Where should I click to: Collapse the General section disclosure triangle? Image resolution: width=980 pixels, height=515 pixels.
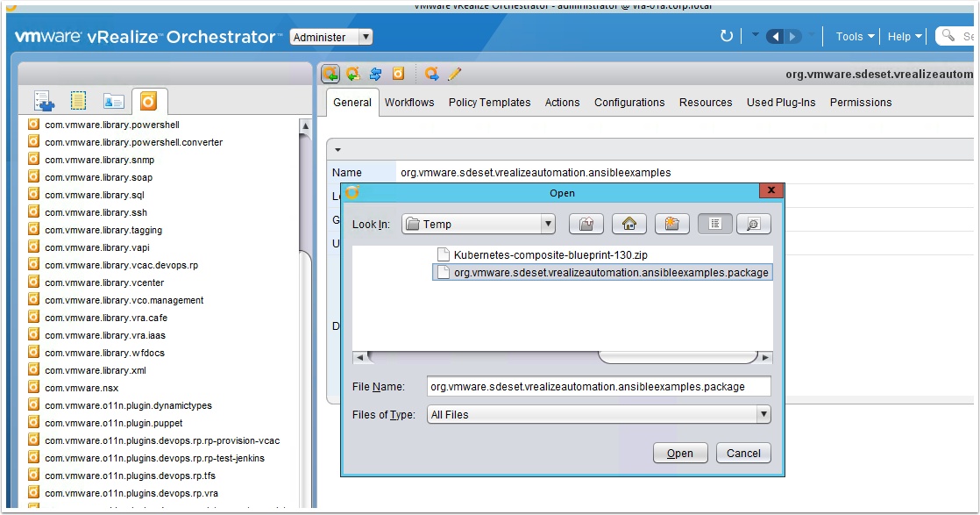pos(337,149)
